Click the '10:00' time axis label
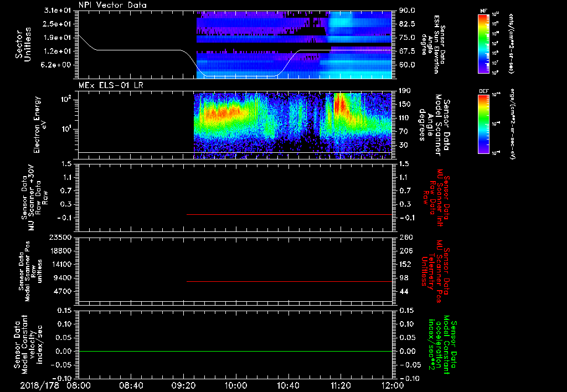This screenshot has width=567, height=392. click(x=236, y=385)
